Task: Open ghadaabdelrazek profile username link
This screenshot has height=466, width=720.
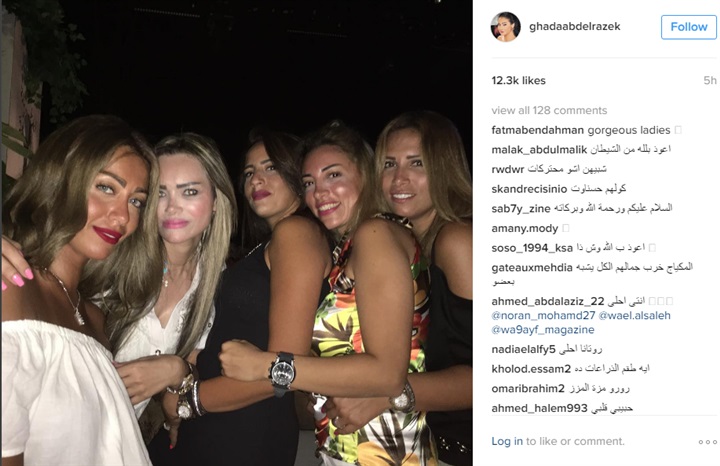Action: pyautogui.click(x=574, y=27)
